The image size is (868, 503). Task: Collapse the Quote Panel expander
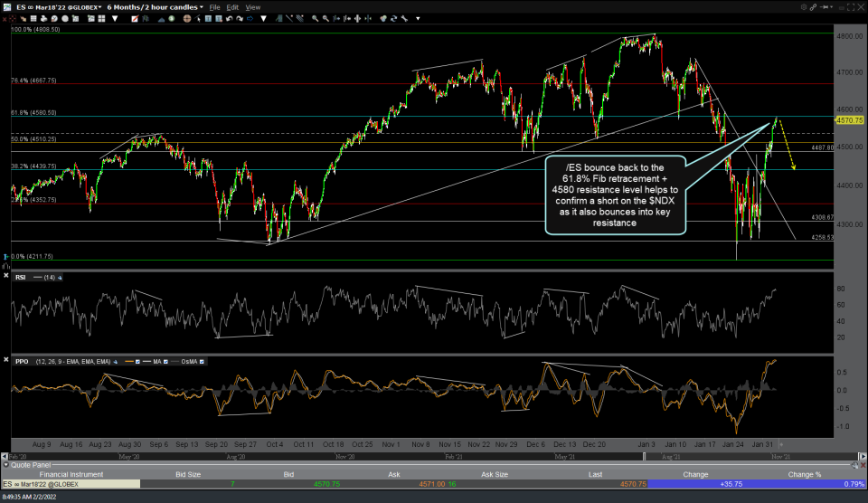(x=5, y=465)
